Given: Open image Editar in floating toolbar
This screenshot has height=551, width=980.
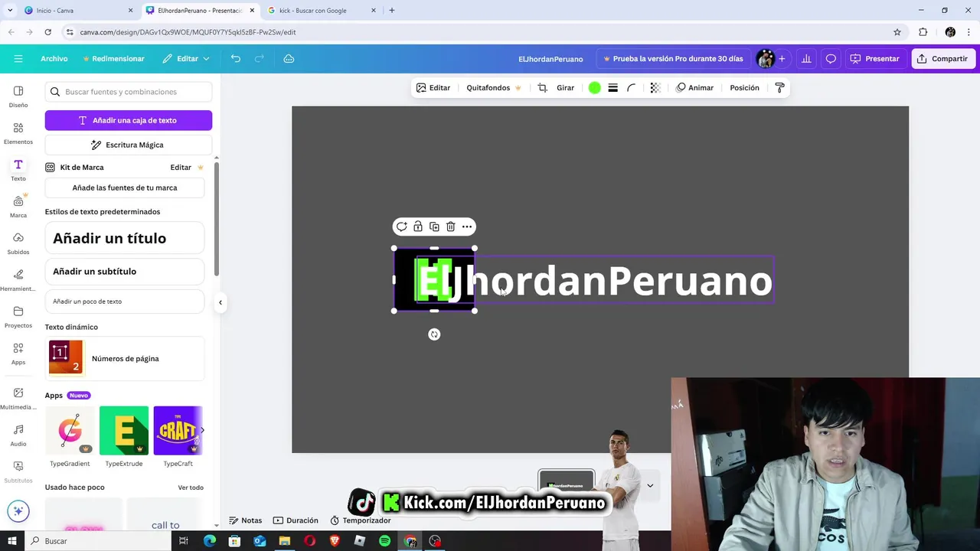Looking at the screenshot, I should (433, 88).
